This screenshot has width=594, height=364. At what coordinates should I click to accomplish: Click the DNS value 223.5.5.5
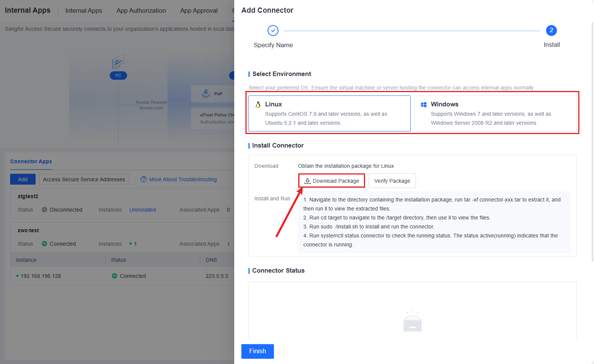[x=217, y=276]
